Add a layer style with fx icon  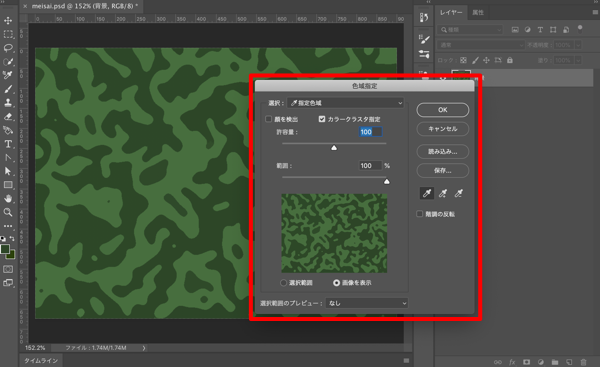click(x=512, y=362)
